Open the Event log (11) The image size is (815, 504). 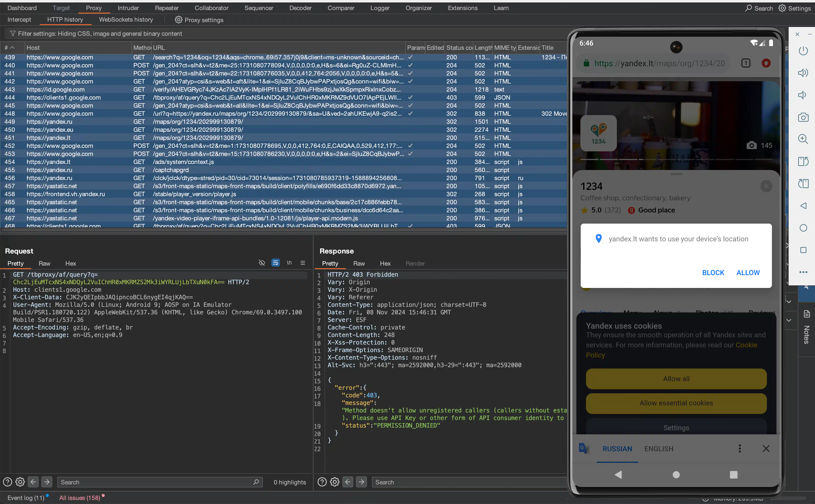point(26,498)
